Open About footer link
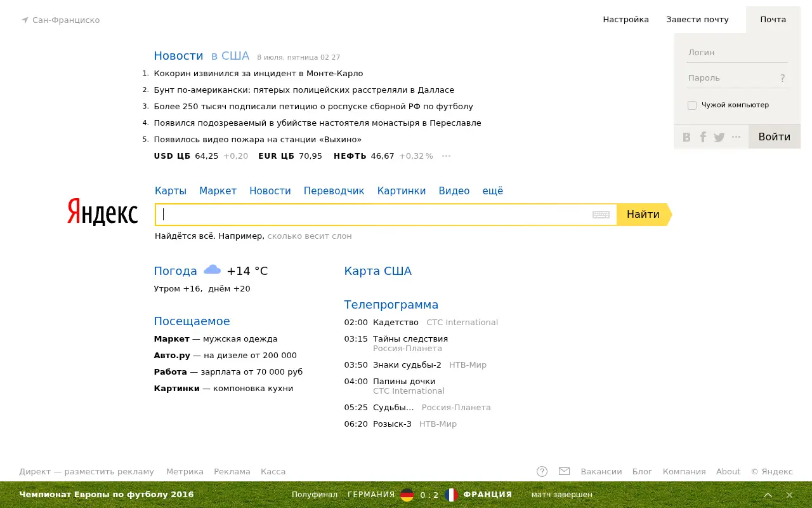Screen dimensions: 812x508 (728, 472)
